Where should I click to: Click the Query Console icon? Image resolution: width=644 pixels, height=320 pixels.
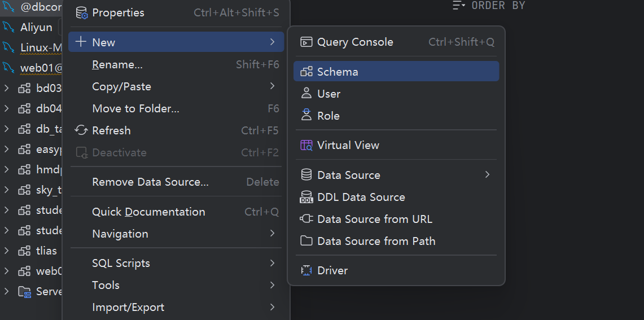pos(306,42)
